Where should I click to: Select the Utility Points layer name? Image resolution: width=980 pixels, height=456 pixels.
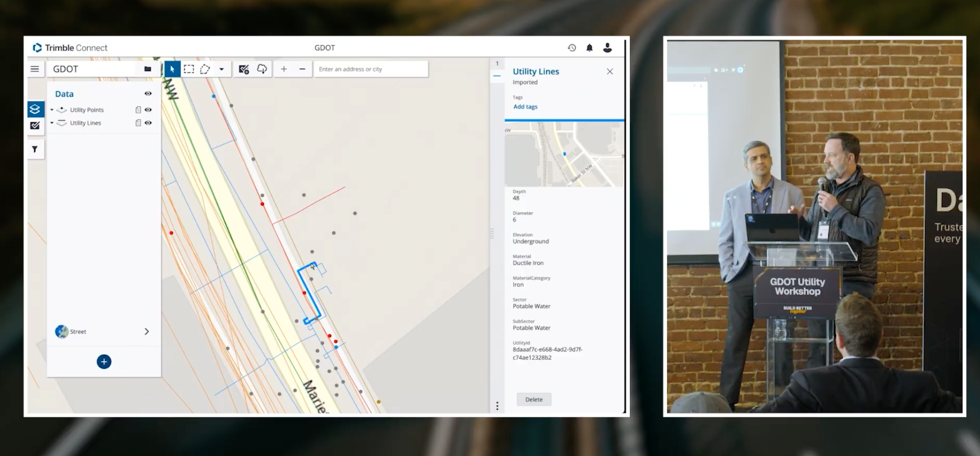tap(87, 110)
